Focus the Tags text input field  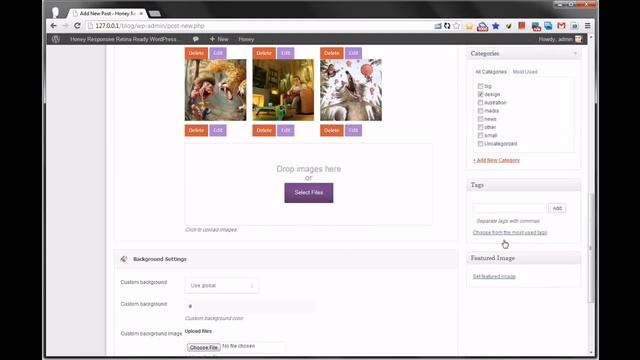[x=509, y=208]
